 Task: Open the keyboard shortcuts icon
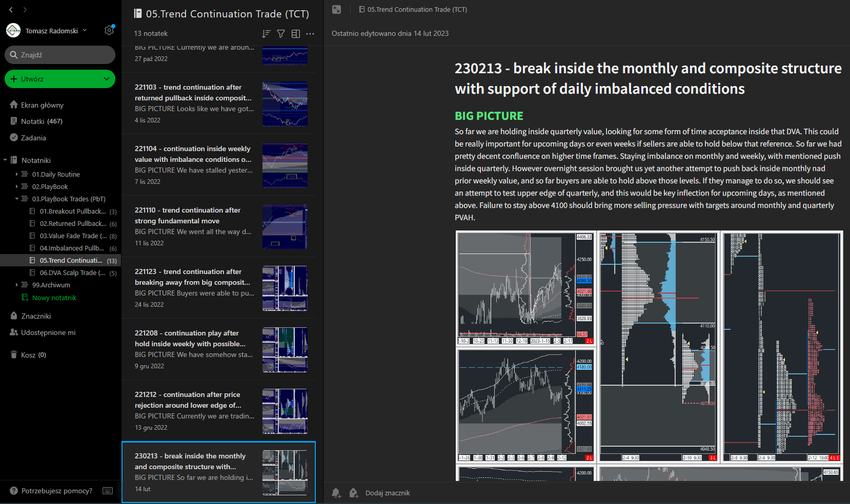pos(108,491)
